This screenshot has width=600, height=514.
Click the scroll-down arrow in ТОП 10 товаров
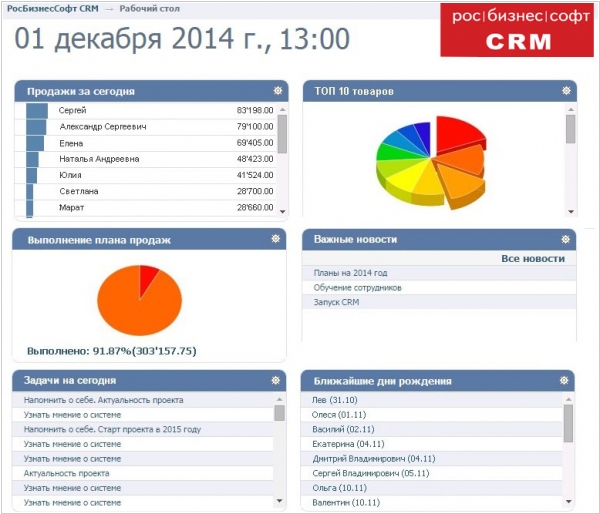click(x=571, y=211)
